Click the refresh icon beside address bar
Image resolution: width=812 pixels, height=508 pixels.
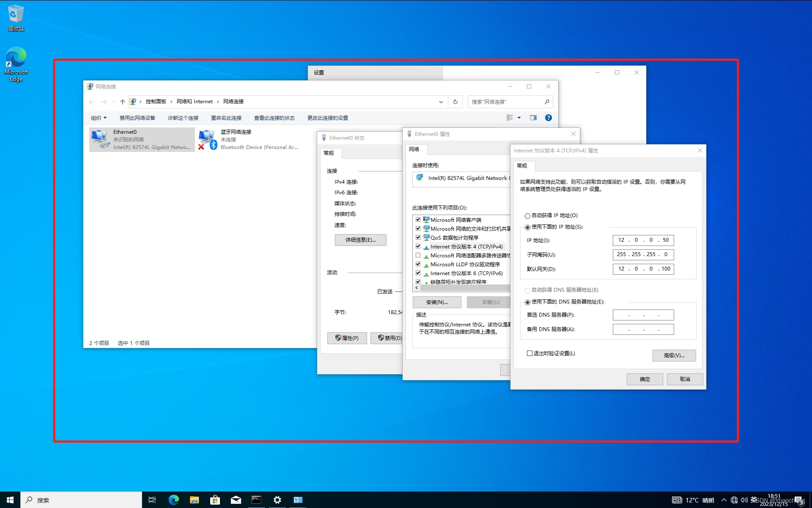(x=455, y=102)
